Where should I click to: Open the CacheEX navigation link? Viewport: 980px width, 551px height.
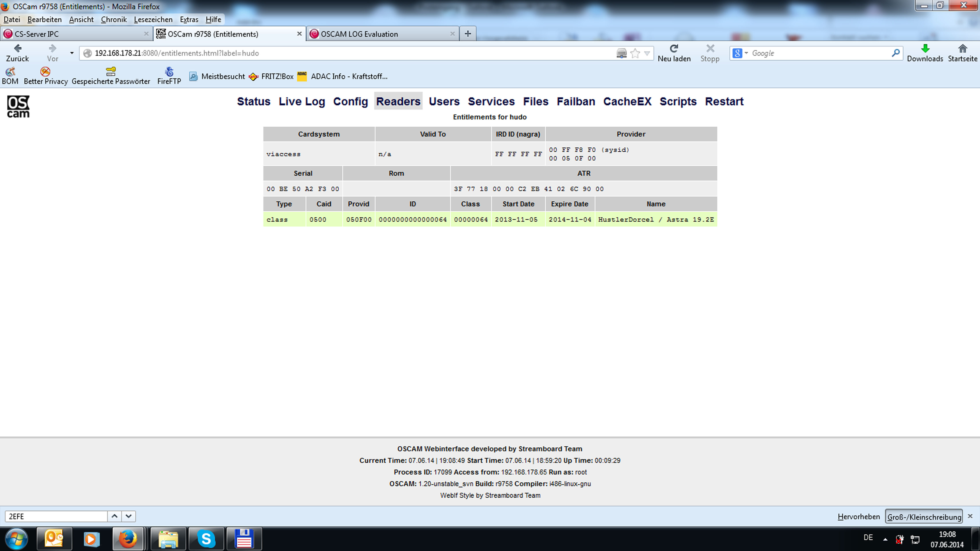click(x=627, y=101)
